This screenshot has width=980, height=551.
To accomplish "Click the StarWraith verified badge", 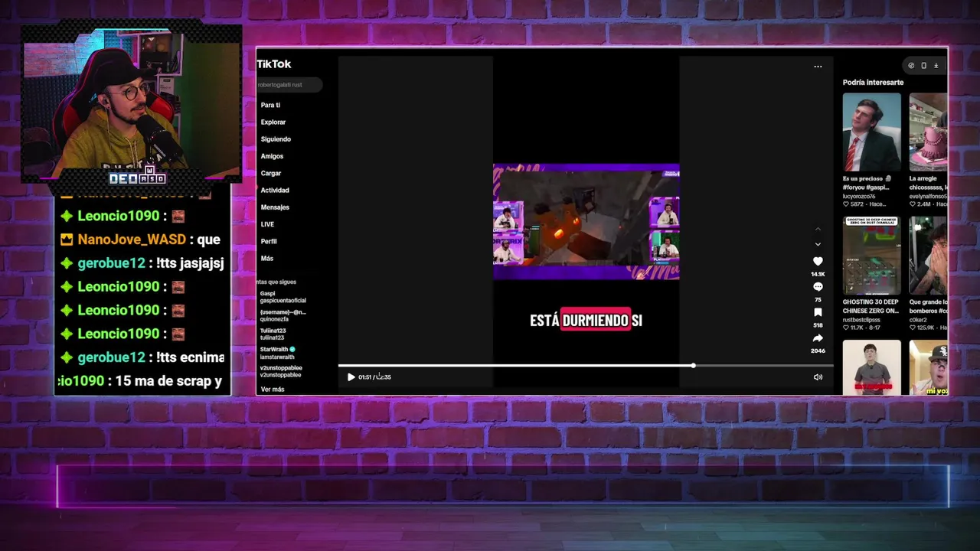I will click(x=292, y=349).
